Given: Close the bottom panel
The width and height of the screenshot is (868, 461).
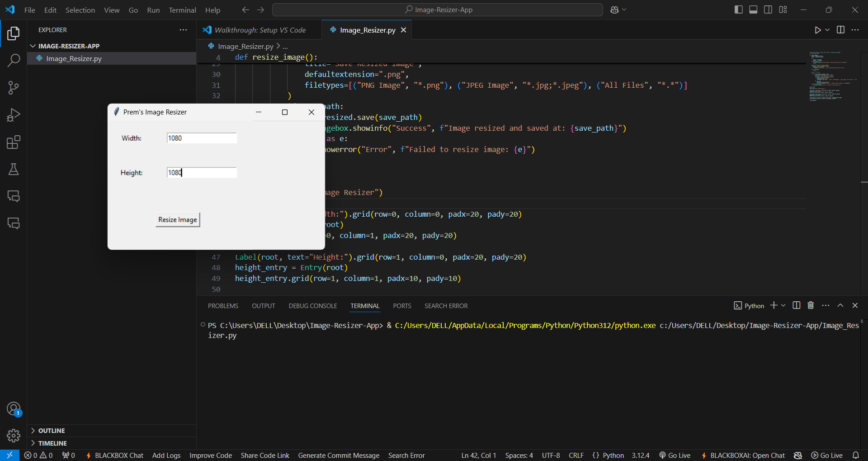Looking at the screenshot, I should (855, 305).
